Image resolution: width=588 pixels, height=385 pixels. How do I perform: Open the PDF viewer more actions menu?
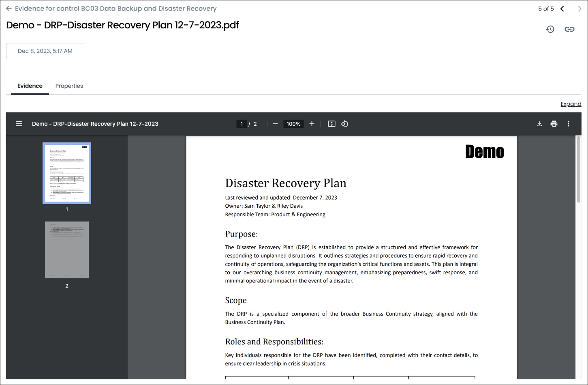tap(569, 124)
